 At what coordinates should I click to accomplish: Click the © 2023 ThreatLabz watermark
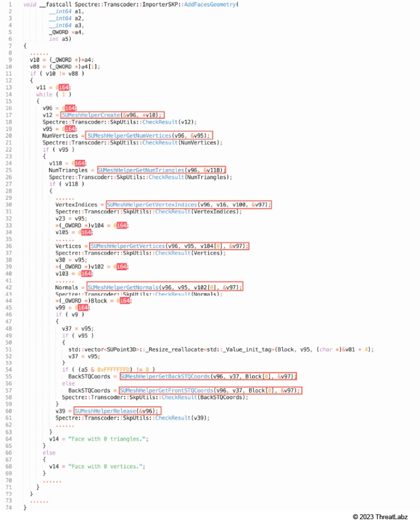click(x=380, y=517)
